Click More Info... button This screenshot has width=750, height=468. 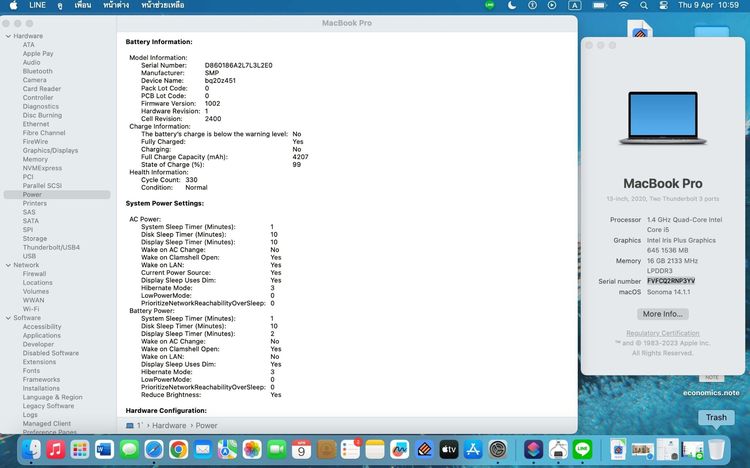coord(663,314)
